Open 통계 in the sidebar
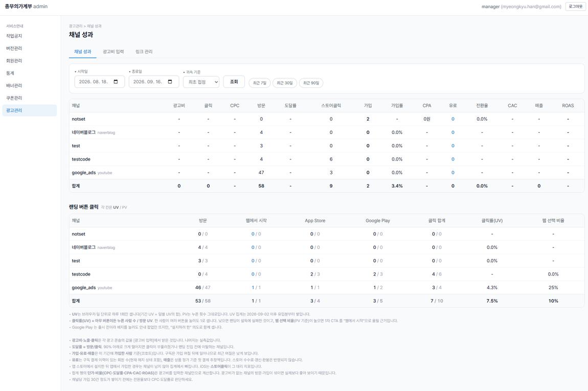Image resolution: width=588 pixels, height=391 pixels. point(10,73)
